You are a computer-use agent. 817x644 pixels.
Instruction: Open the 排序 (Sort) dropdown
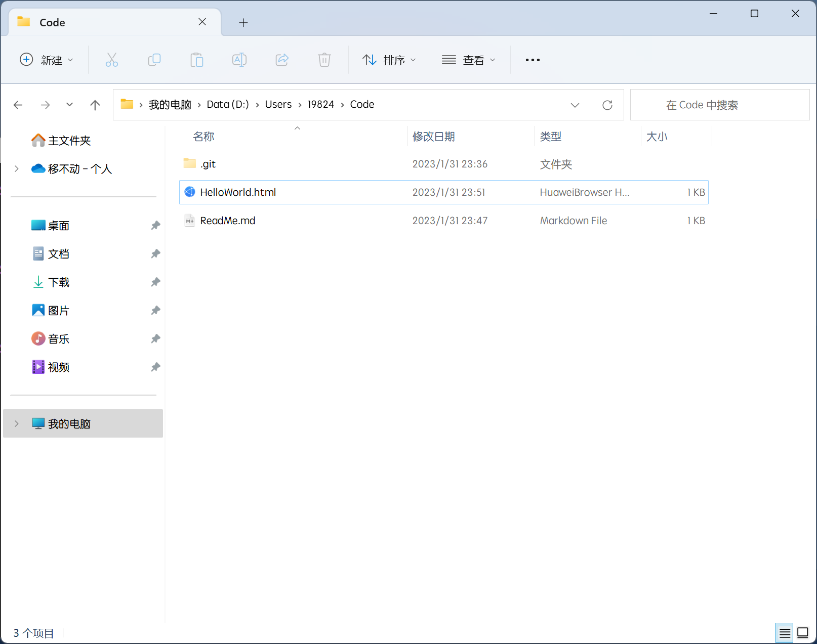tap(390, 60)
